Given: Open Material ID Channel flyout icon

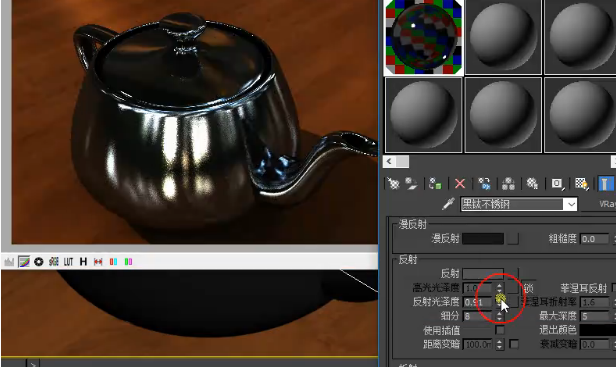Looking at the screenshot, I should [557, 184].
